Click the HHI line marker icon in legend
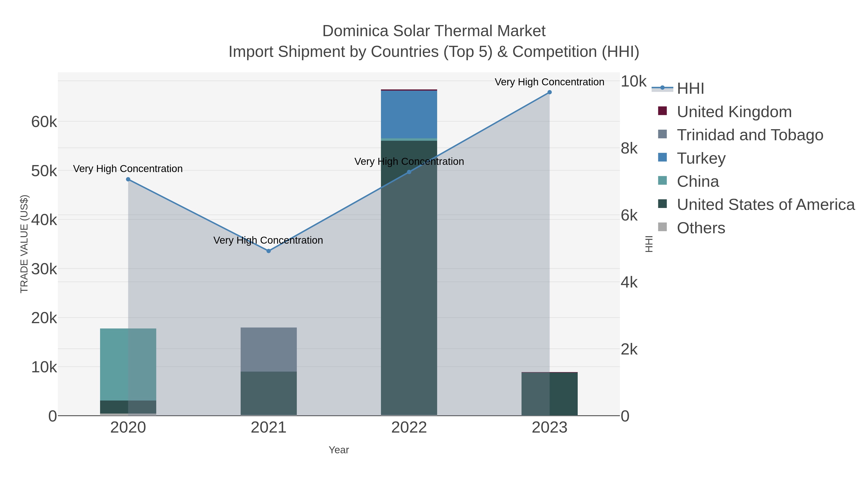Viewport: 868px width, 488px height. point(663,88)
